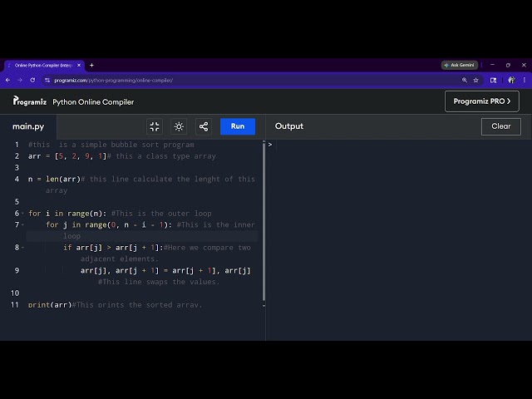Toggle light theme sun icon
This screenshot has width=532, height=399.
click(179, 126)
